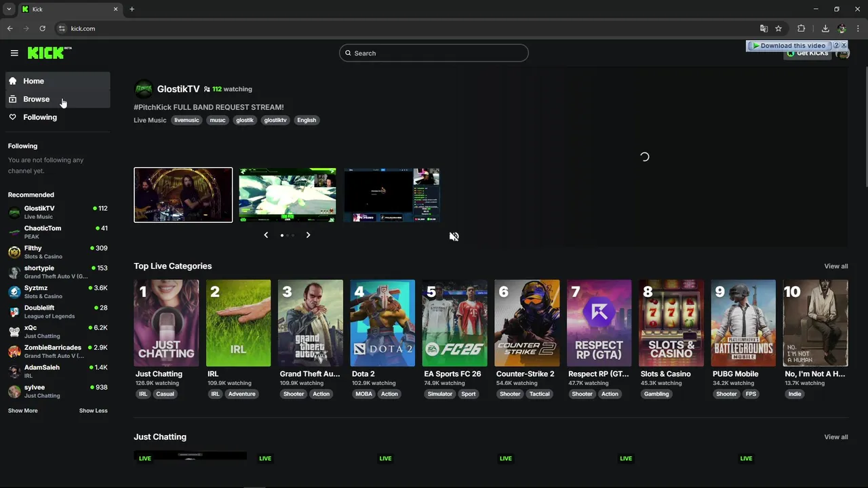Open the IRL category card
Viewport: 868px width, 488px height.
click(238, 323)
